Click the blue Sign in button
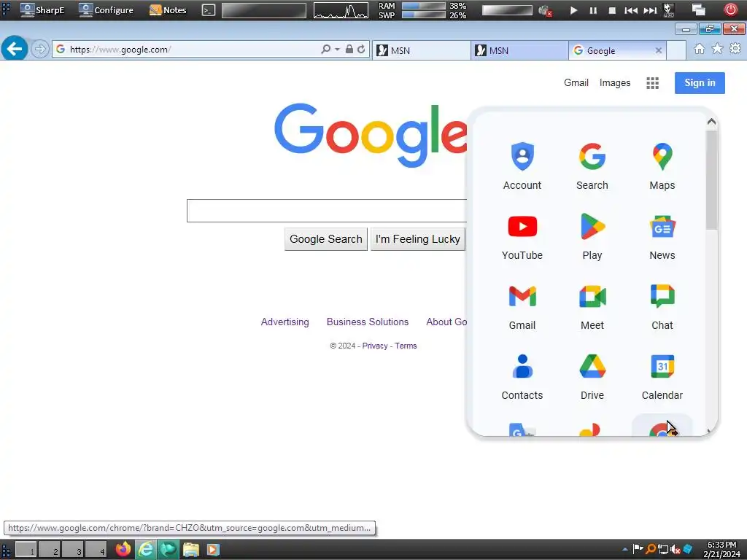This screenshot has height=560, width=747. click(700, 83)
